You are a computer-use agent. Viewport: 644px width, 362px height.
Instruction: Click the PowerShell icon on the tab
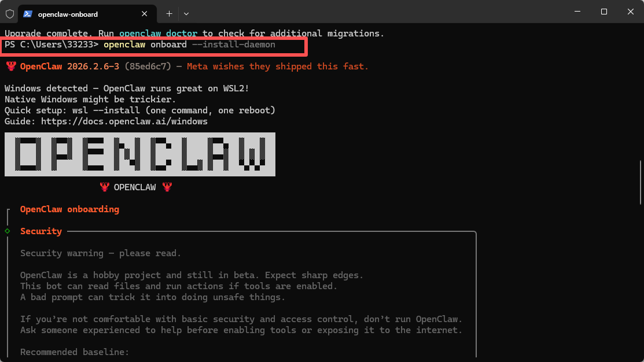coord(28,14)
